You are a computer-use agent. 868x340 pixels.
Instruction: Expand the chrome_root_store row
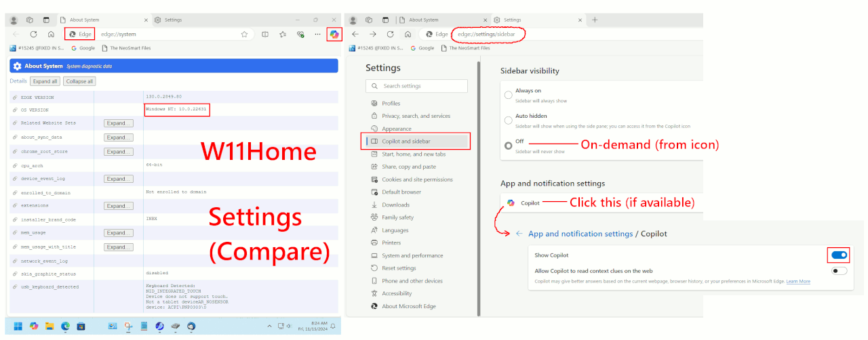(119, 152)
